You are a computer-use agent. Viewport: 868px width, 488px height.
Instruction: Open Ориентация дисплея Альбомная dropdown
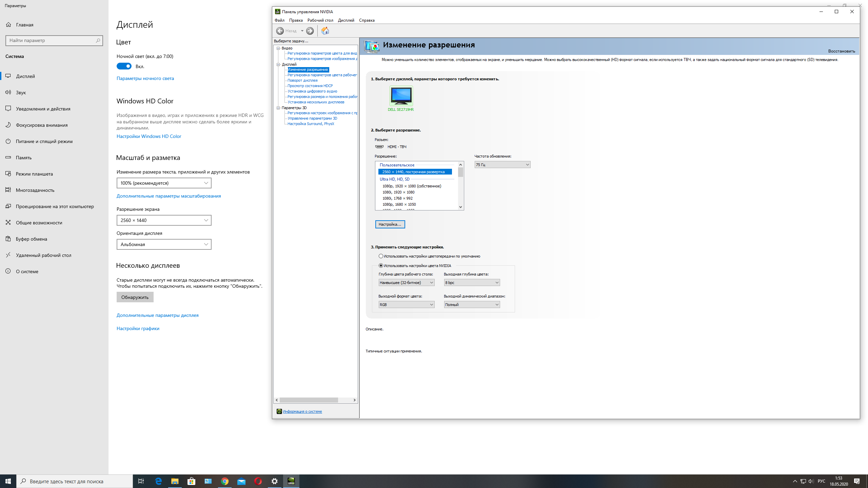[x=164, y=244]
